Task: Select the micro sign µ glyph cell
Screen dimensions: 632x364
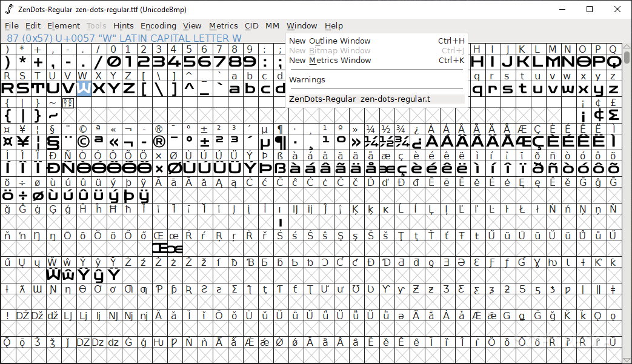Action: point(265,142)
